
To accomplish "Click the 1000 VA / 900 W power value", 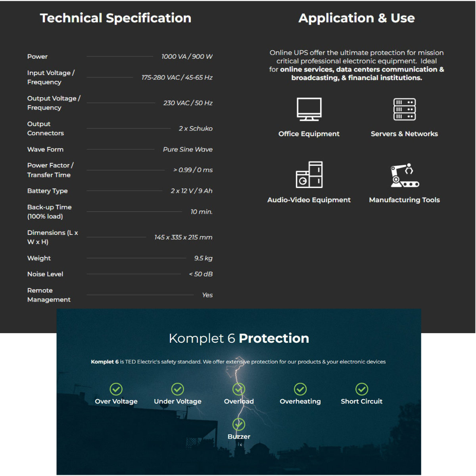I will click(x=187, y=56).
